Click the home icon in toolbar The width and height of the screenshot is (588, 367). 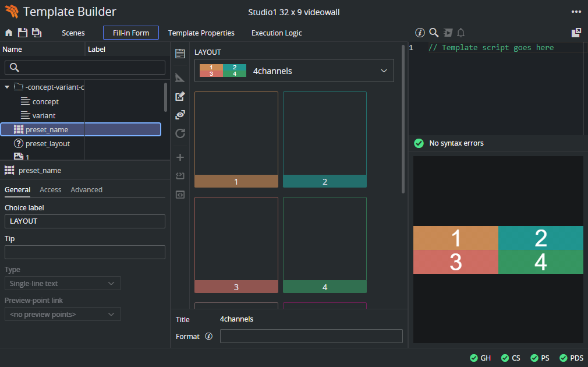[9, 33]
